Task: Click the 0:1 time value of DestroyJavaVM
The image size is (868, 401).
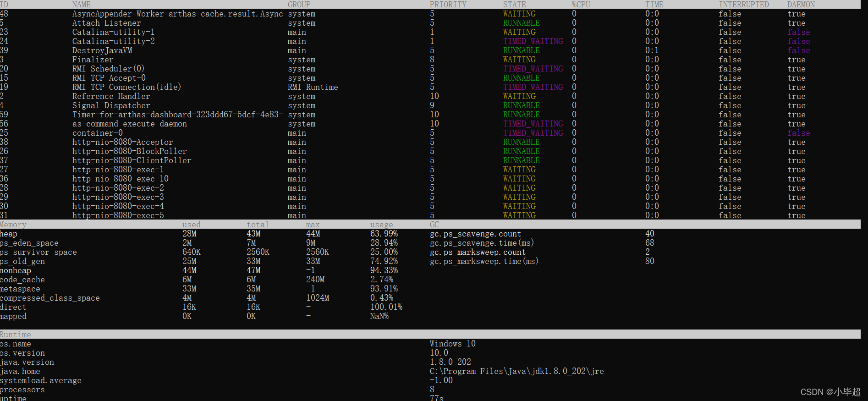Action: [652, 50]
